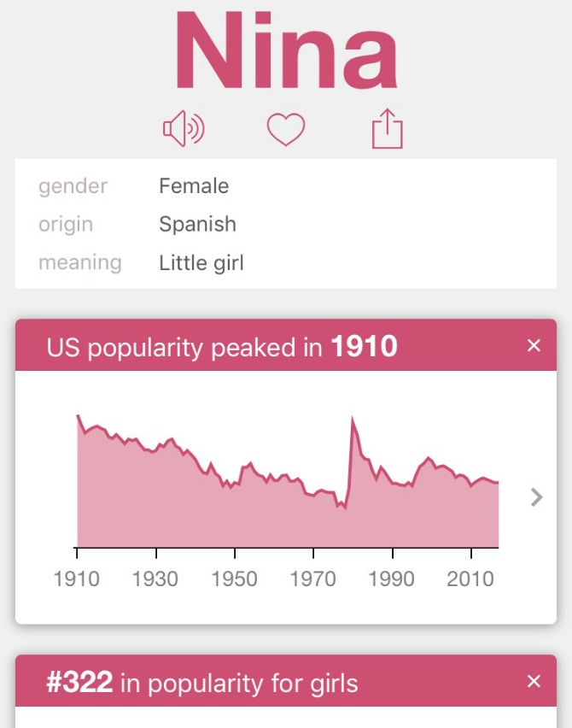Viewport: 572px width, 728px height.
Task: Tap the share icon below Nina
Action: coord(388,129)
